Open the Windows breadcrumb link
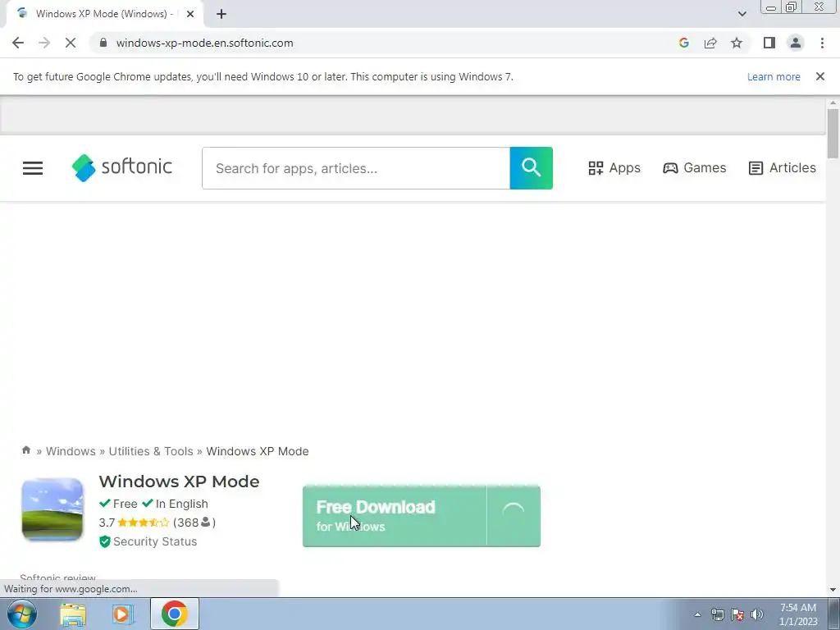 coord(71,451)
